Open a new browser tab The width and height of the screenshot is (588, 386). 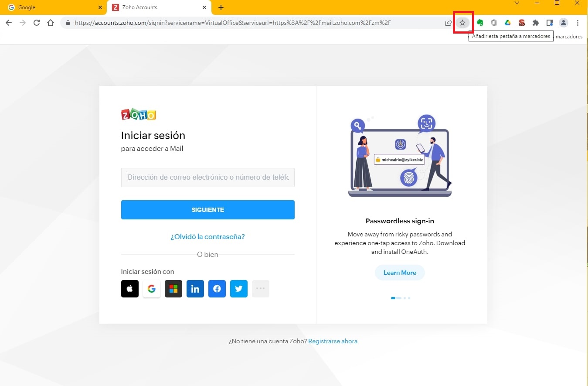click(221, 7)
